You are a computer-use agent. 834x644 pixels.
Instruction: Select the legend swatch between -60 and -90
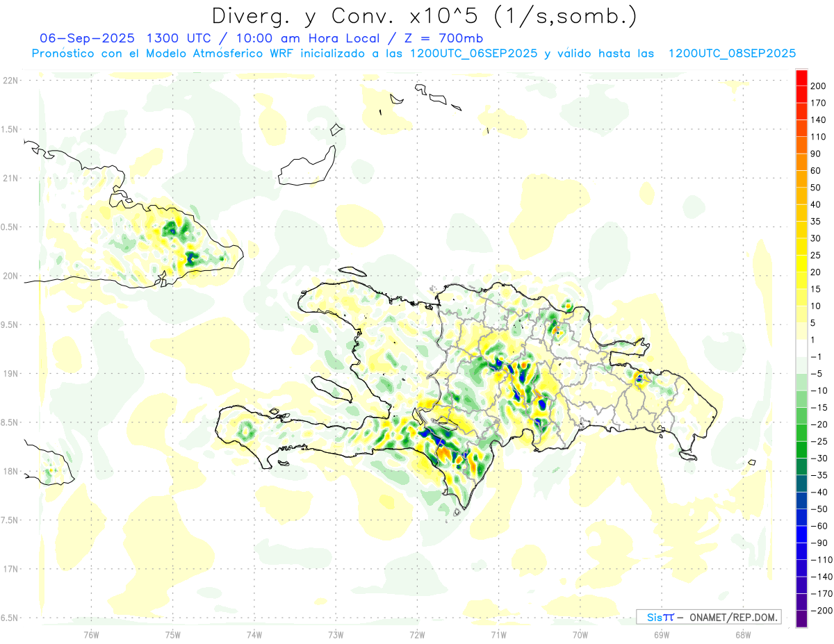[x=801, y=534]
